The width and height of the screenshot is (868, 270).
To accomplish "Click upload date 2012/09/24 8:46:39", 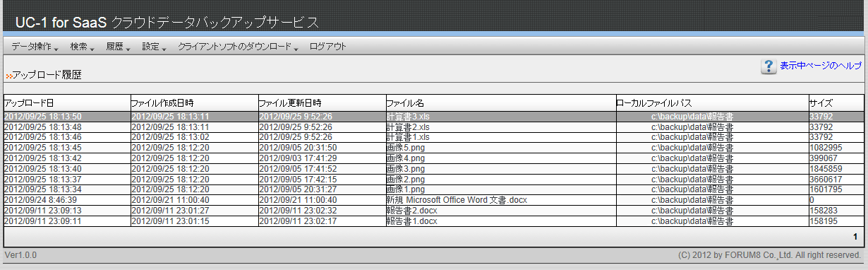I will point(41,200).
